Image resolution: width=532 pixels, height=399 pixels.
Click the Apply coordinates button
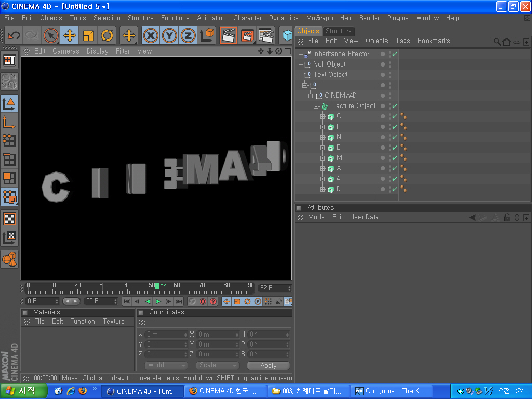[269, 365]
